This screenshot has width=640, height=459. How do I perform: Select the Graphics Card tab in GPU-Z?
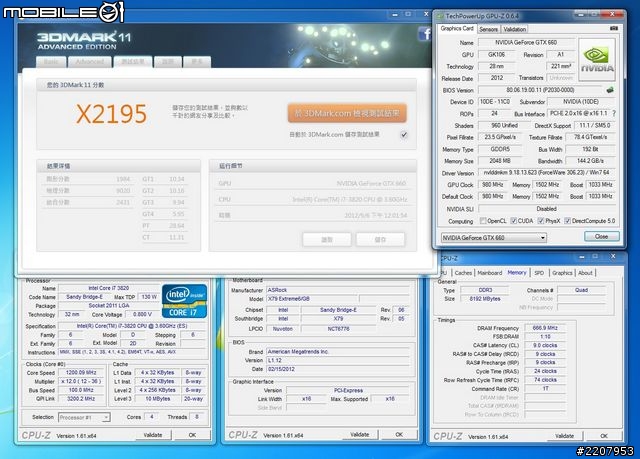point(457,29)
